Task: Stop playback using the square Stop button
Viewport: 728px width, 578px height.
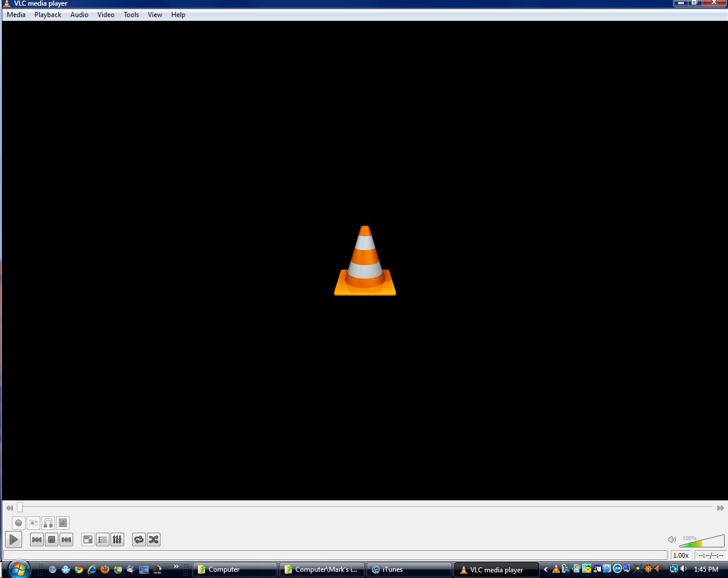Action: coord(52,539)
